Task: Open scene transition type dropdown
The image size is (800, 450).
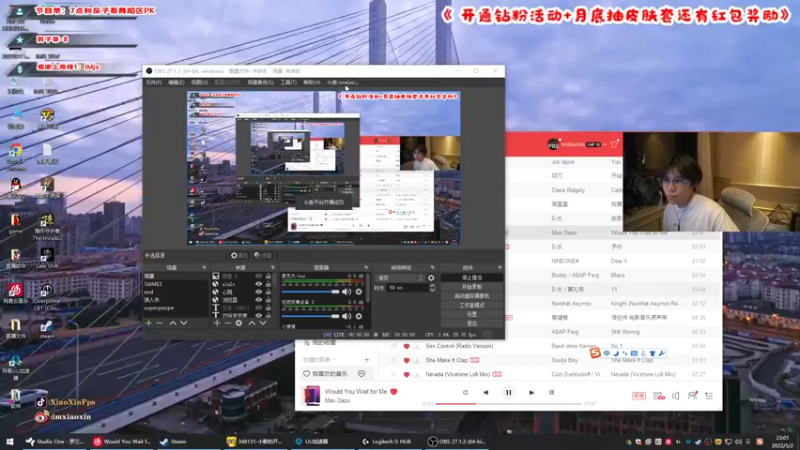Action: click(x=400, y=278)
